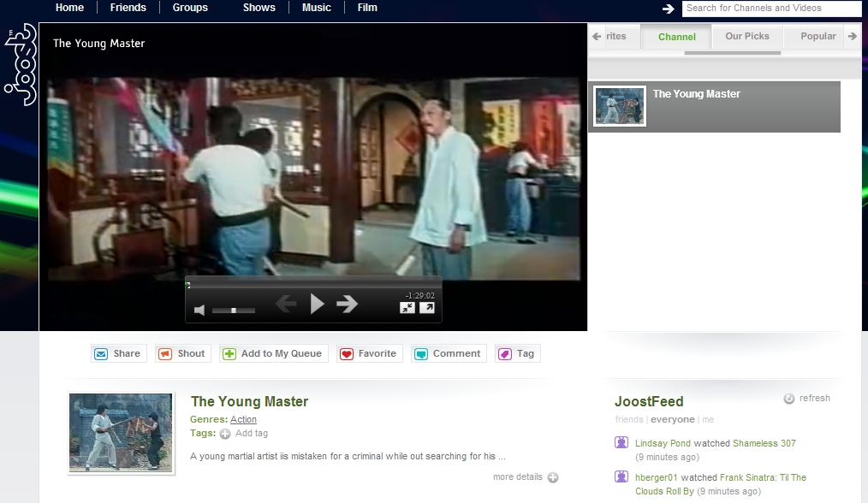Viewport: 868px width, 503px height.
Task: Click the plus icon beside Add tag
Action: coord(225,434)
